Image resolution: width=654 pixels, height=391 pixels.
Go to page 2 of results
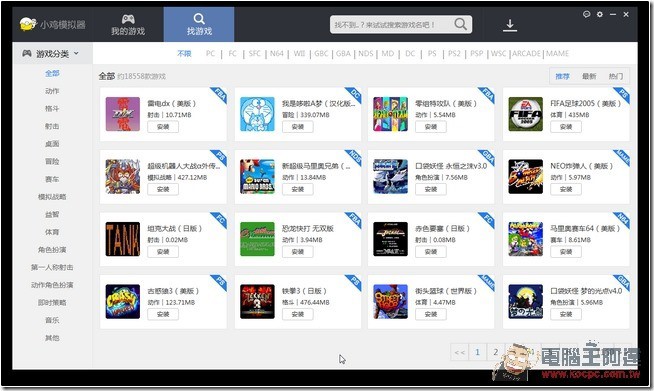point(496,352)
